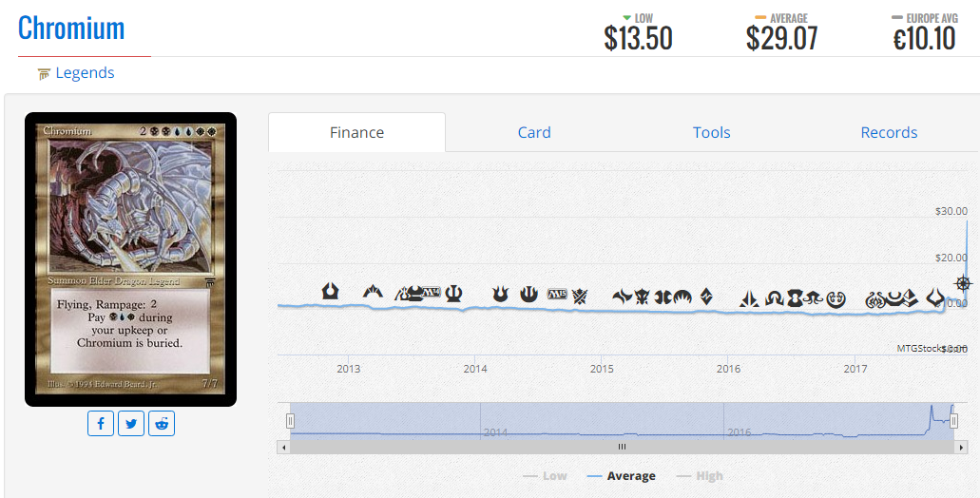Click the Magic Origins set symbol

click(x=682, y=297)
